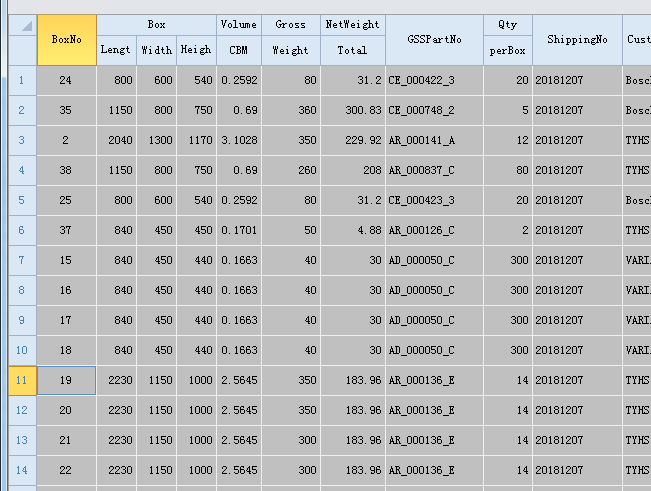Click part number CE_000422_3
651x491 pixels.
click(434, 81)
